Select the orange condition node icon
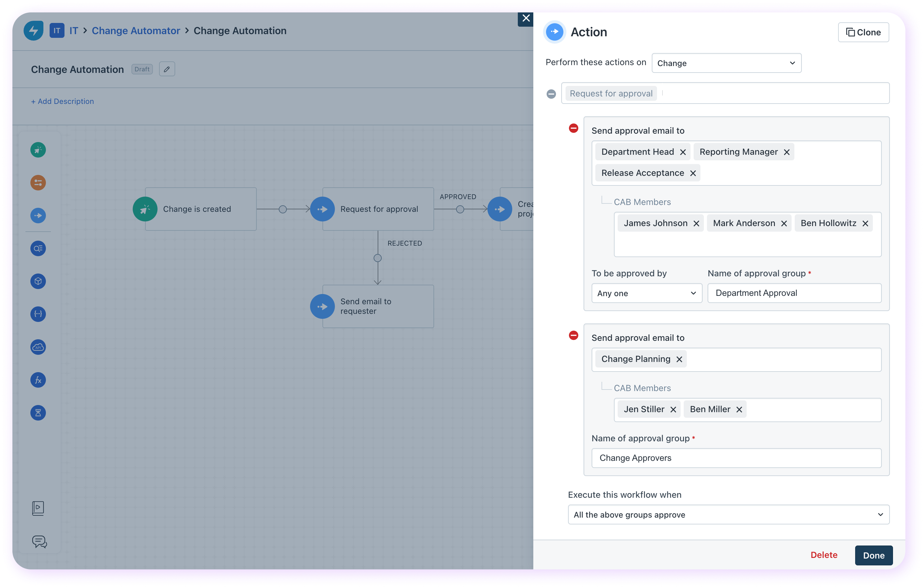Image resolution: width=924 pixels, height=588 pixels. [38, 183]
